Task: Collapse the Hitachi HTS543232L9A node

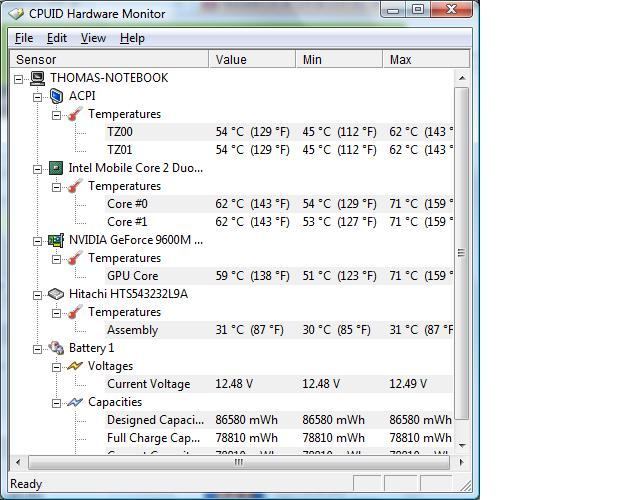Action: pyautogui.click(x=38, y=295)
